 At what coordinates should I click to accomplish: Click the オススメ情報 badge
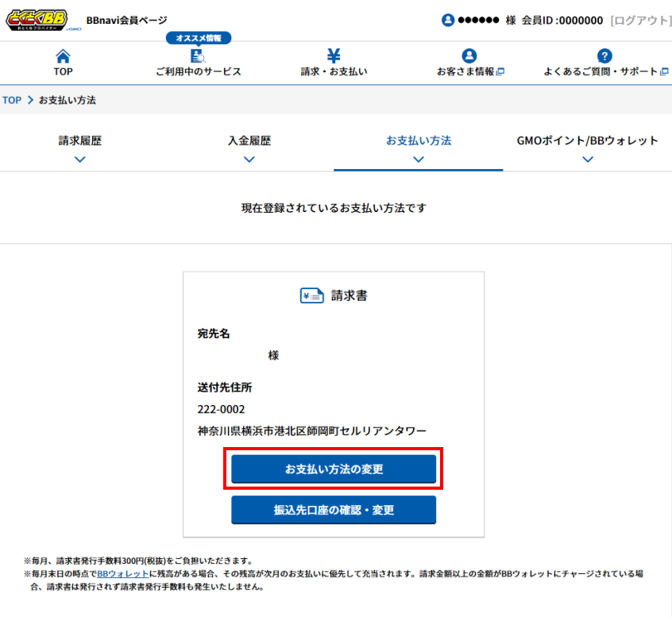click(198, 37)
